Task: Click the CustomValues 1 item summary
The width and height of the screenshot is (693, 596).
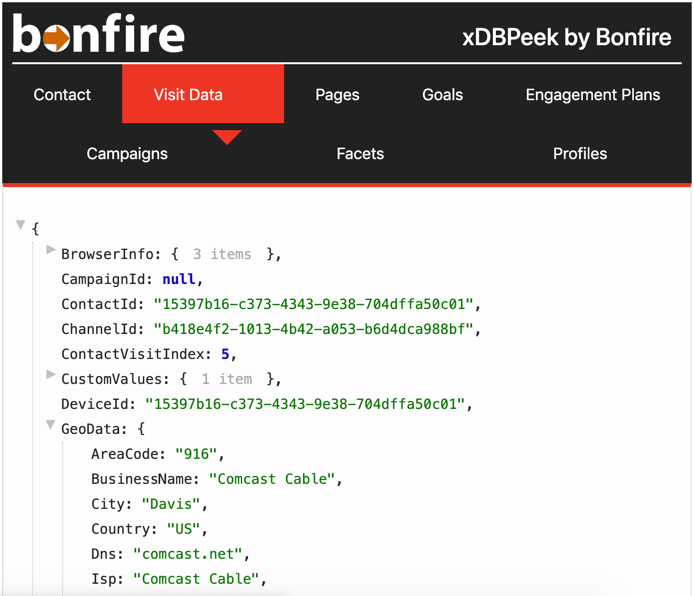Action: point(227,379)
